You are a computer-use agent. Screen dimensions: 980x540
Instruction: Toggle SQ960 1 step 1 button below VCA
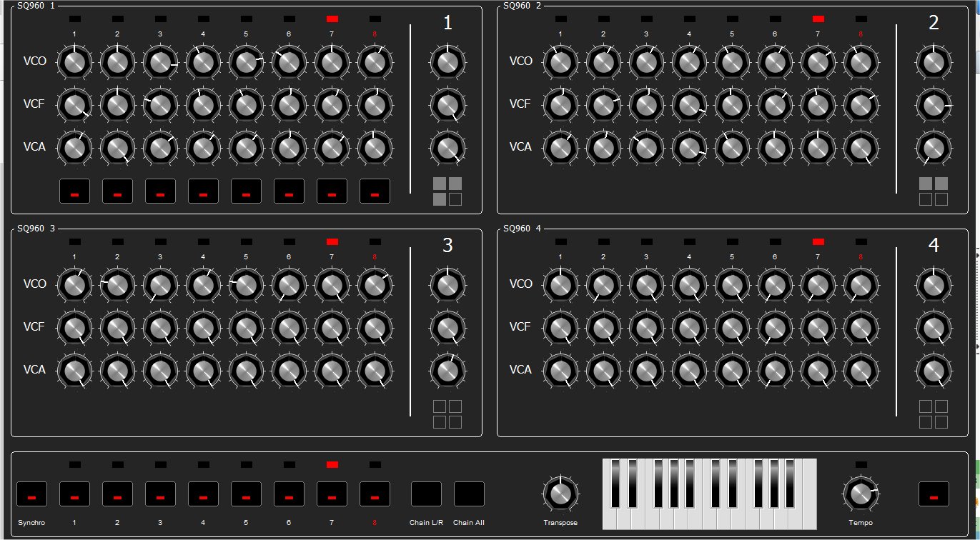(x=74, y=191)
